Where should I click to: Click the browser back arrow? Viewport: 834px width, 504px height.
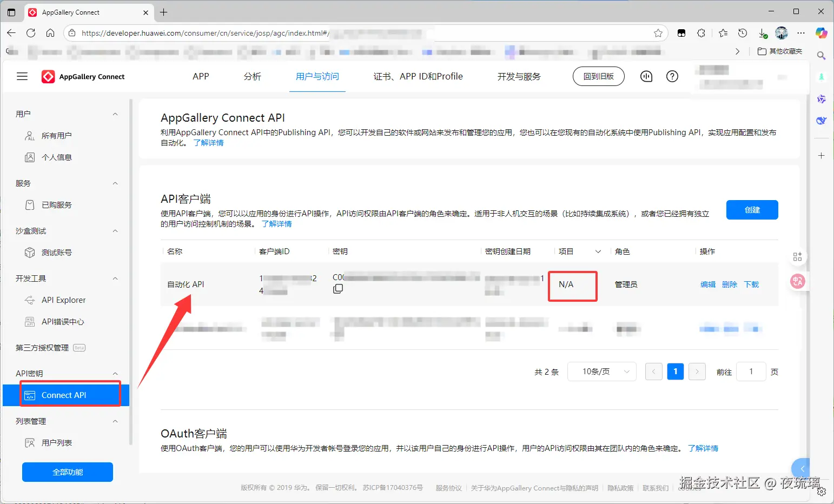tap(11, 33)
